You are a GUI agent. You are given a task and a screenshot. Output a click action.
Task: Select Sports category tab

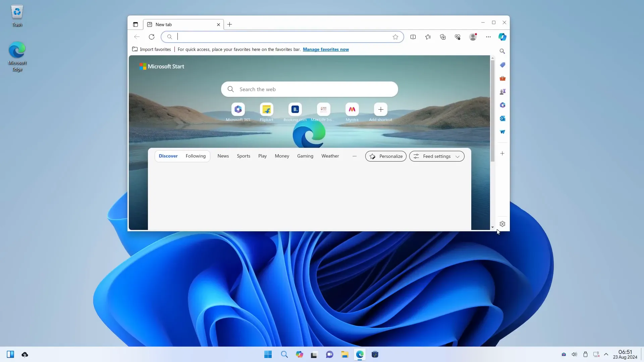(244, 156)
